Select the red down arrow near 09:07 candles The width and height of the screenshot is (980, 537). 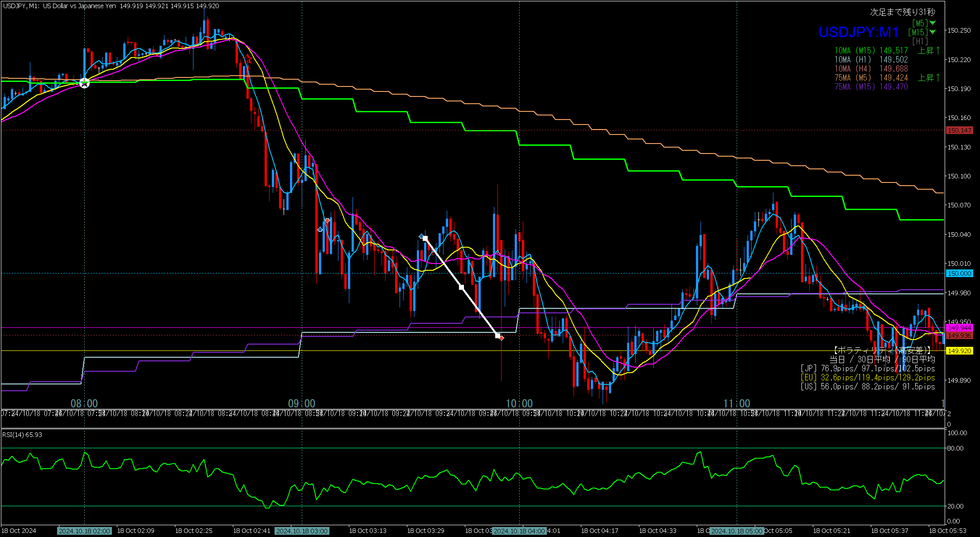(327, 221)
